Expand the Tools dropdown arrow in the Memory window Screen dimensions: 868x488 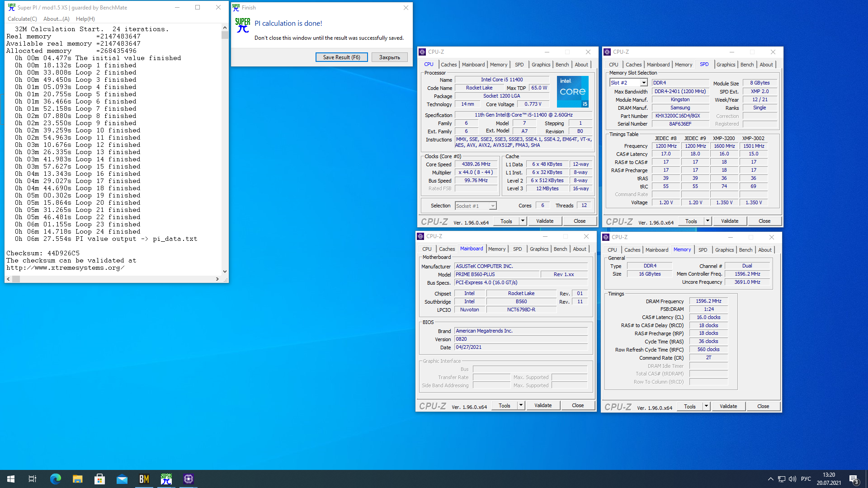706,406
